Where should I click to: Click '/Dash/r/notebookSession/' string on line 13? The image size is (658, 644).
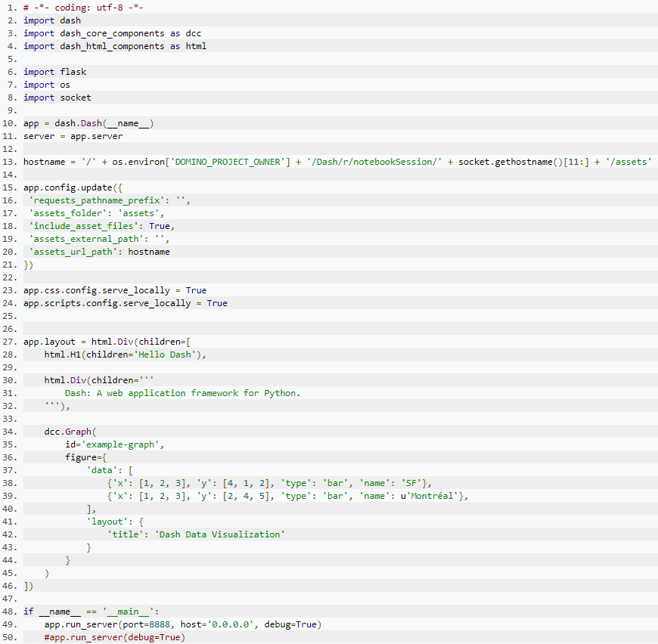[374, 162]
